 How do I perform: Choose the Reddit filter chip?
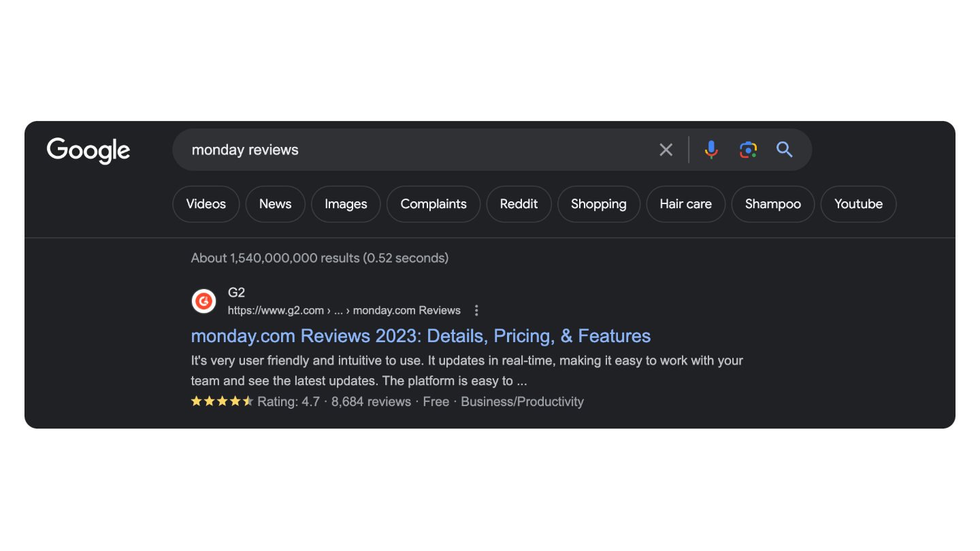(x=519, y=204)
